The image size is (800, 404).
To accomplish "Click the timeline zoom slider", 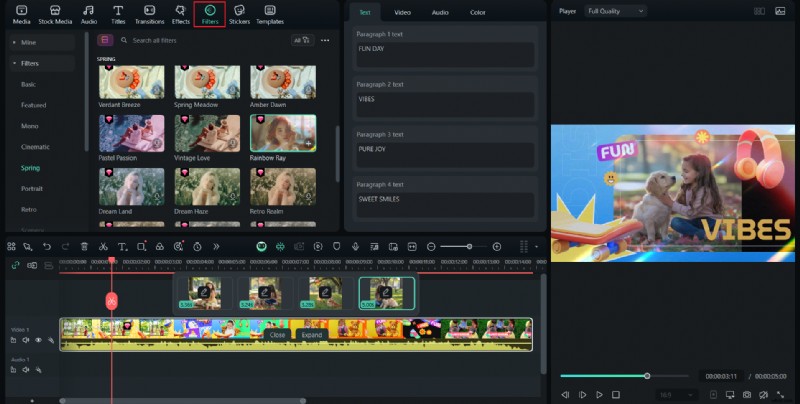I will (x=470, y=246).
